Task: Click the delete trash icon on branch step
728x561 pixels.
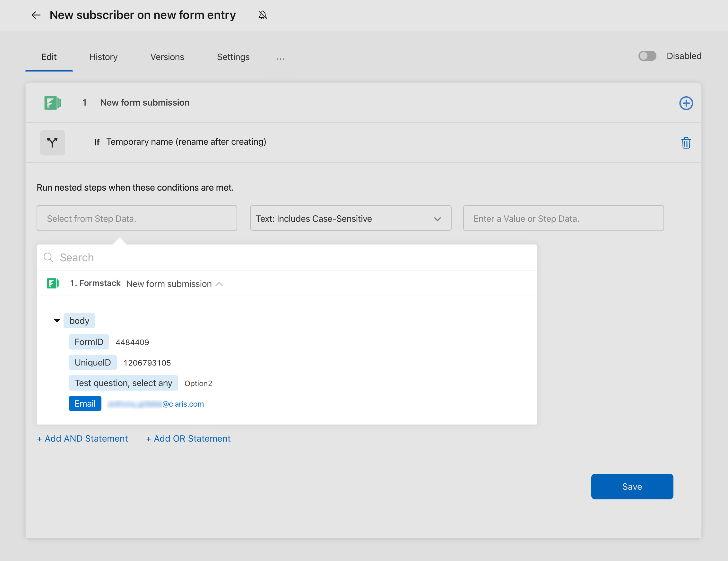Action: point(686,142)
